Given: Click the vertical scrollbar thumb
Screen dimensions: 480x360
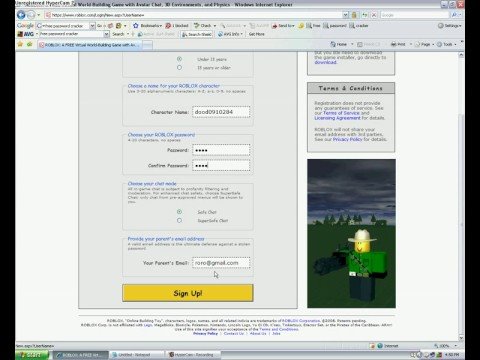Looking at the screenshot, I should pos(461,224).
